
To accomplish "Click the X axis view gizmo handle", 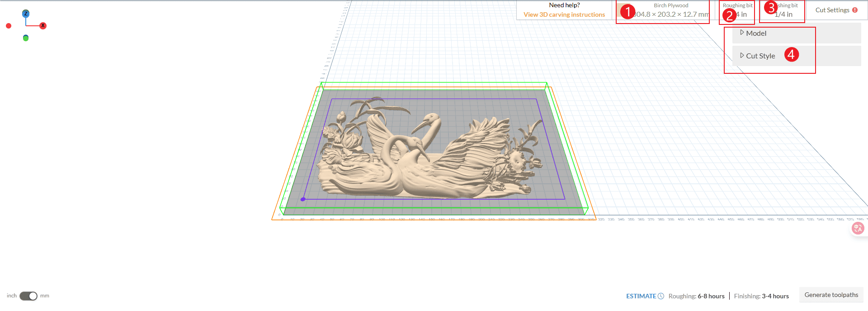I will point(43,26).
